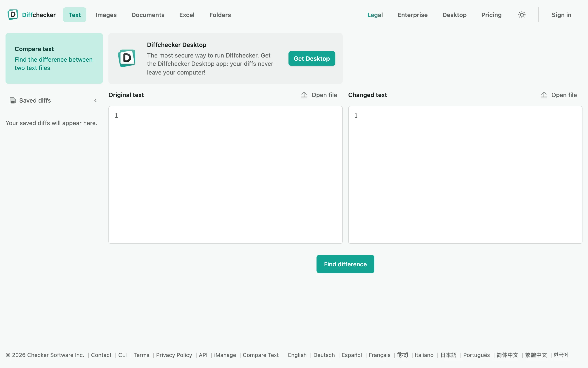
Task: Open the API footer link
Action: pyautogui.click(x=203, y=355)
